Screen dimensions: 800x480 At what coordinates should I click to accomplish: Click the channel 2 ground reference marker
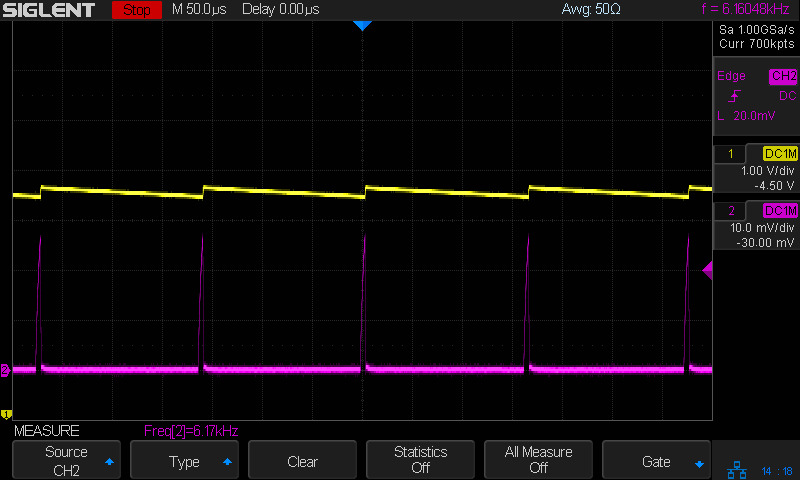pyautogui.click(x=5, y=371)
